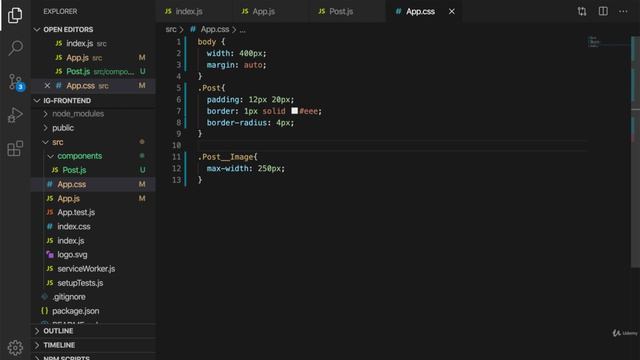Open the Explorer view in activity bar
The width and height of the screenshot is (640, 360).
pos(15,15)
